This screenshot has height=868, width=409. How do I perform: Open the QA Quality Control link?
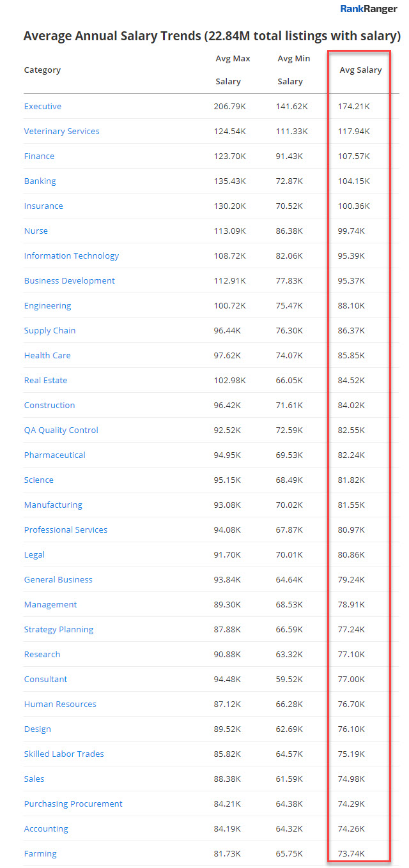point(61,430)
